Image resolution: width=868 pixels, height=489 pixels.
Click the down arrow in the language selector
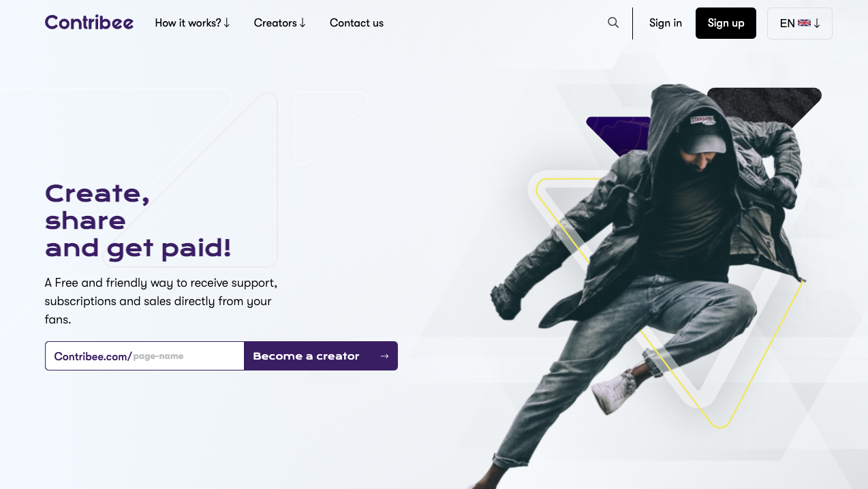[x=817, y=23]
